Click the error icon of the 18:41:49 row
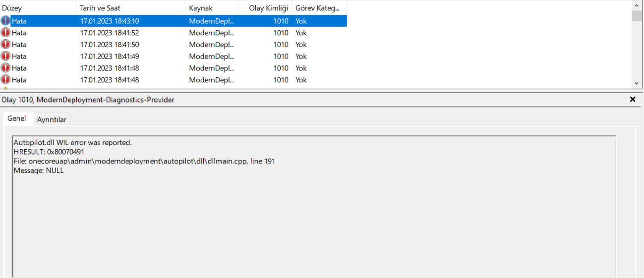Image resolution: width=644 pixels, height=278 pixels. coord(5,56)
